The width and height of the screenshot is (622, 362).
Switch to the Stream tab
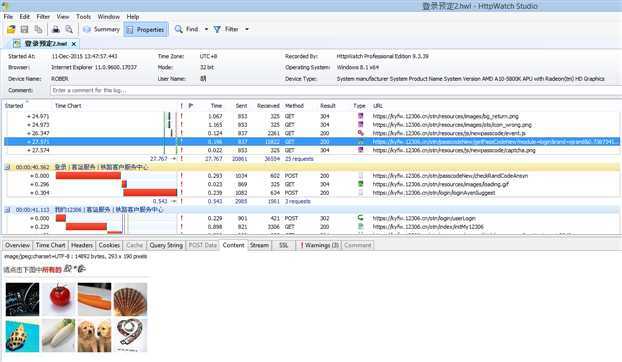tap(259, 245)
